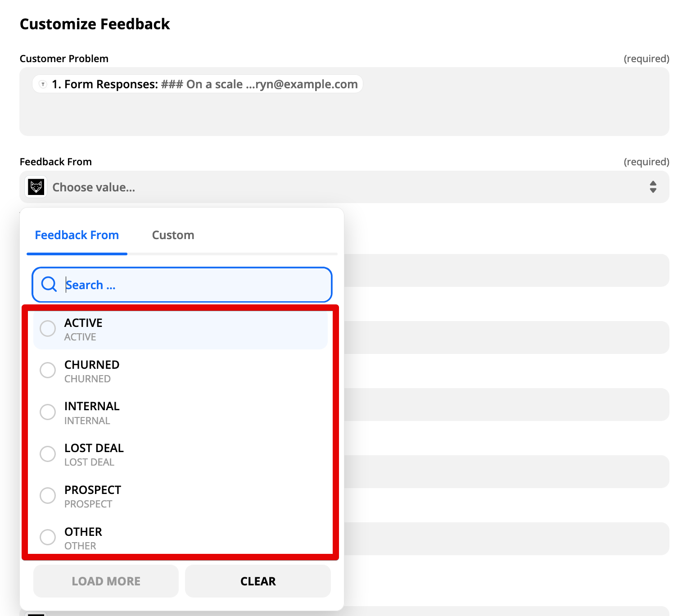Viewport: 687px width, 616px height.
Task: Pick the OTHER radio option
Action: pos(48,537)
